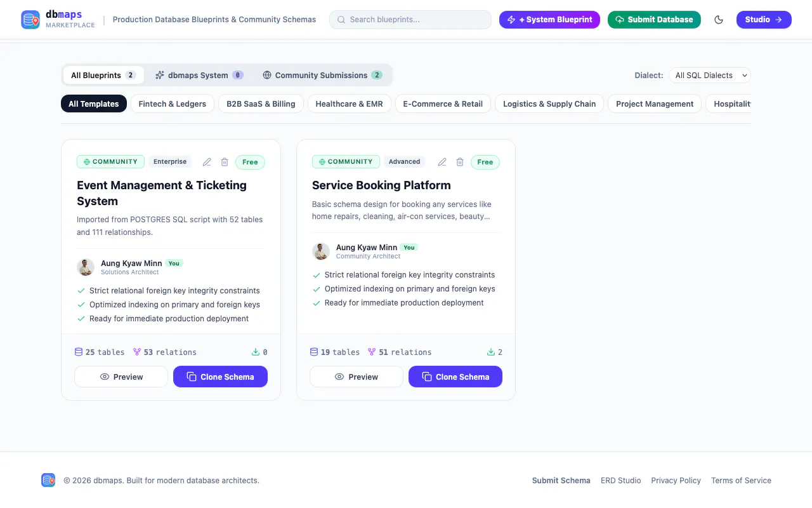This screenshot has width=812, height=508.
Task: Click the COMMUNITY badge on Event Management card
Action: 110,162
